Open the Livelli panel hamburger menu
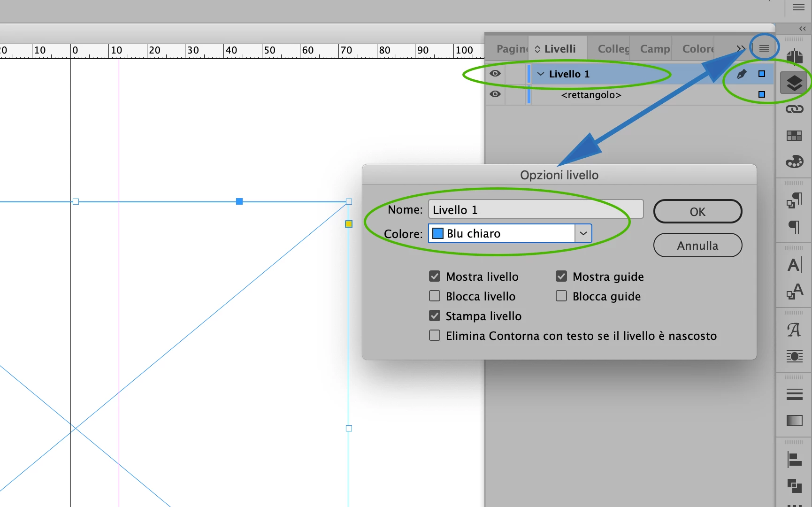This screenshot has width=812, height=507. pos(764,48)
